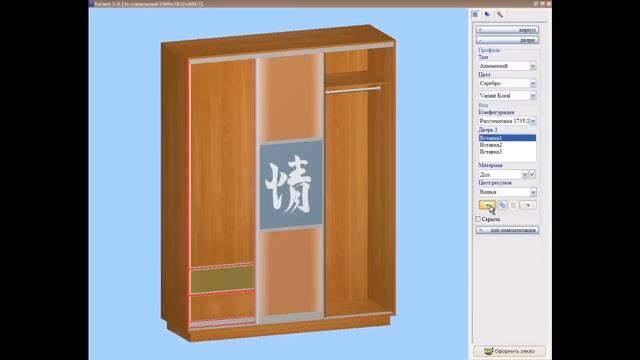Select 'Вставка3' in the door list
The height and width of the screenshot is (360, 640).
click(x=507, y=152)
